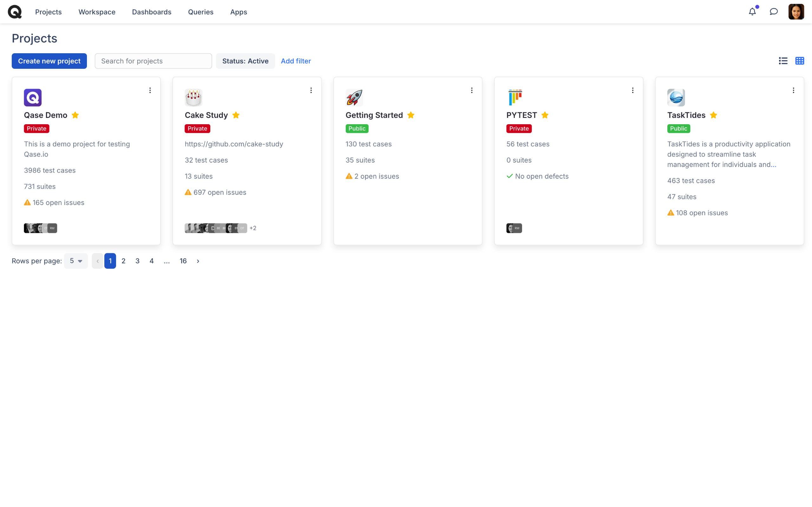Unstar the Qase Demo project
812x507 pixels.
tap(75, 115)
